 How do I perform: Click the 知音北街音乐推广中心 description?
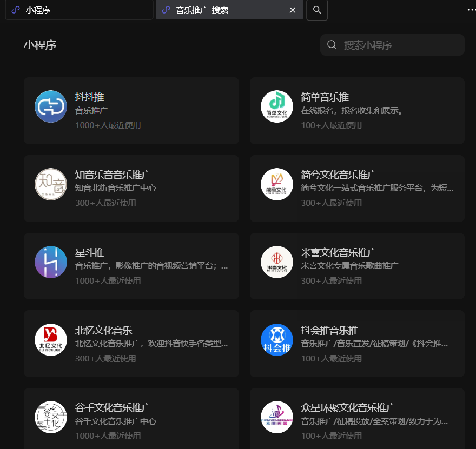[x=115, y=188]
